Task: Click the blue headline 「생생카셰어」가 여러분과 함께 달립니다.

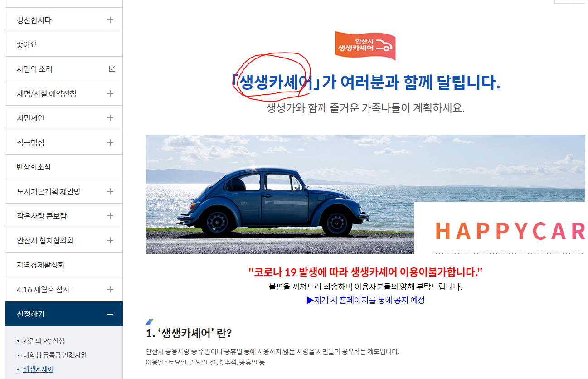Action: [x=365, y=83]
